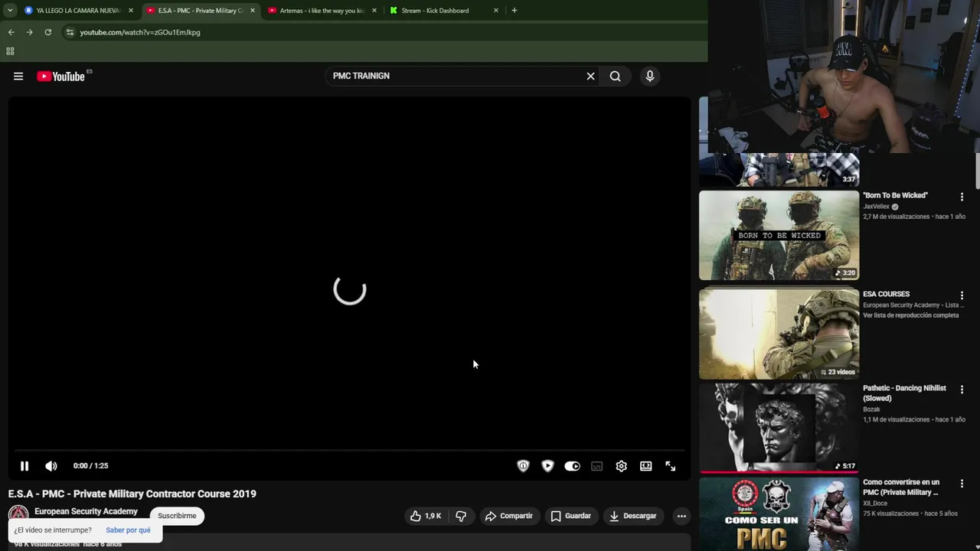Focus the address bar URL
This screenshot has height=551, width=980.
tap(140, 32)
